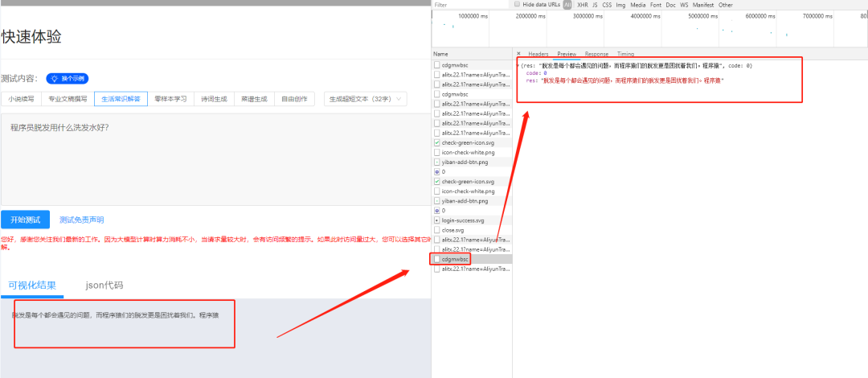Toggle the Hide data URLs checkbox

pos(517,5)
